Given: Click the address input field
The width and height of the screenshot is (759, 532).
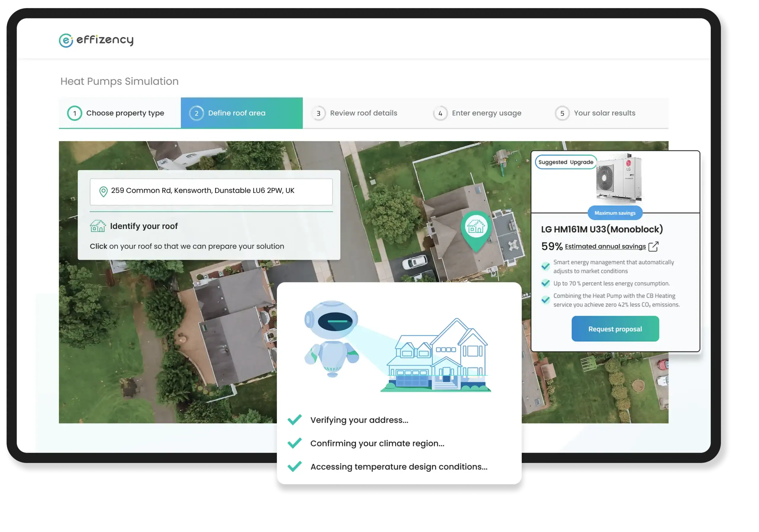Looking at the screenshot, I should (x=211, y=192).
